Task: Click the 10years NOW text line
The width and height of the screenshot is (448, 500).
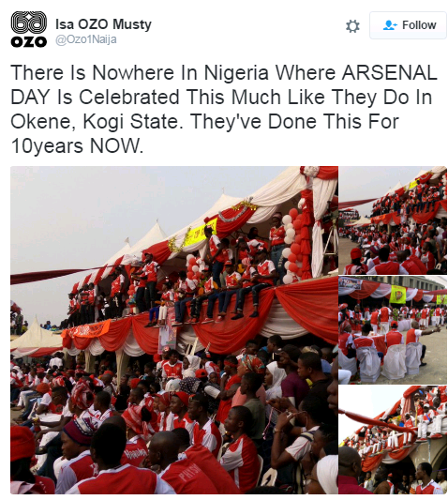Action: coord(77,146)
